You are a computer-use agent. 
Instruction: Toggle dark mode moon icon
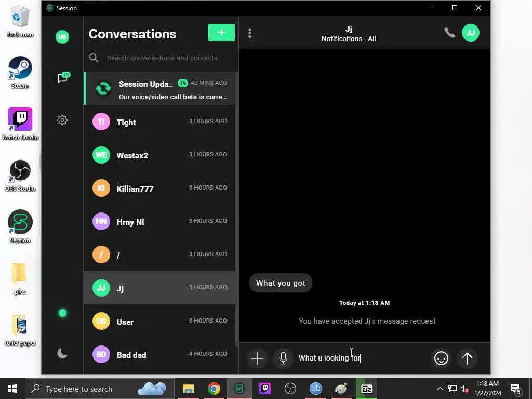pos(62,353)
